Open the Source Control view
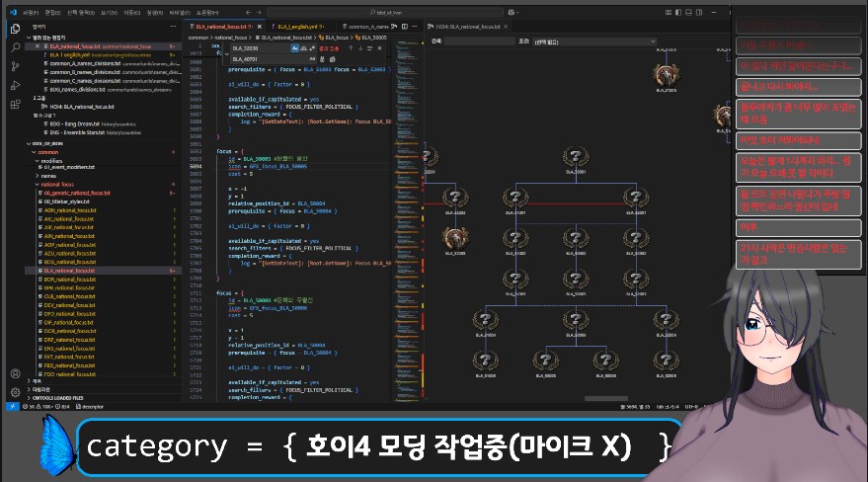Viewport: 868px width, 482px height. pos(15,66)
